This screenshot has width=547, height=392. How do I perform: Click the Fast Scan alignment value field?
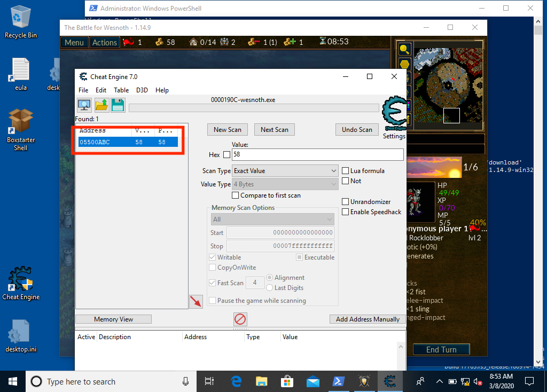[x=255, y=283]
